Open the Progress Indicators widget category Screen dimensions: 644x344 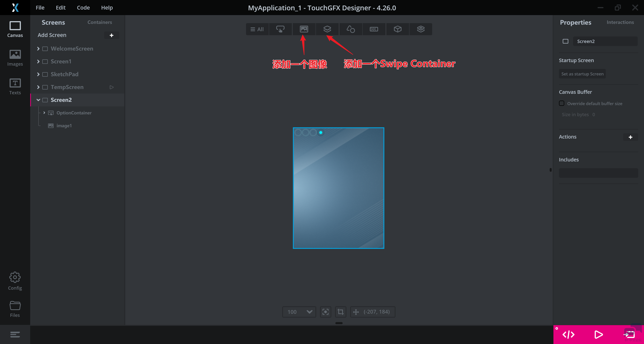[374, 29]
